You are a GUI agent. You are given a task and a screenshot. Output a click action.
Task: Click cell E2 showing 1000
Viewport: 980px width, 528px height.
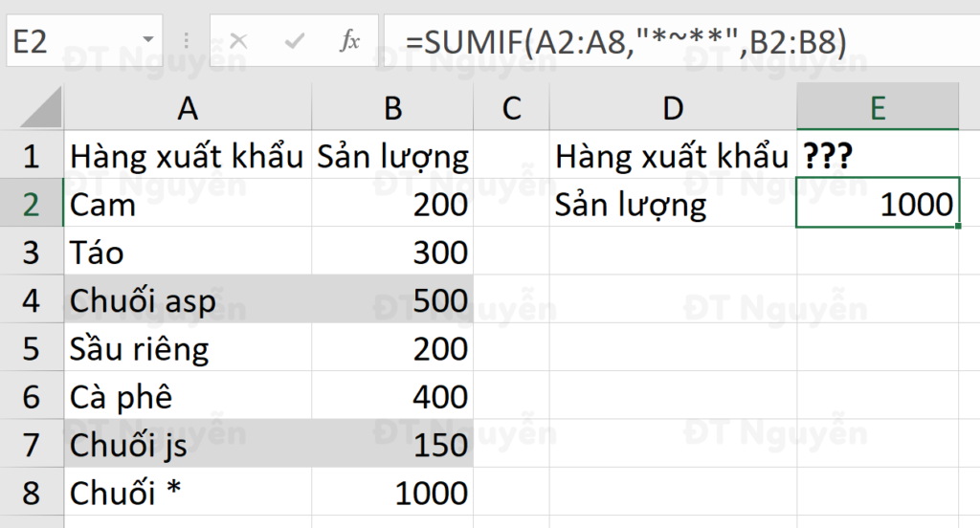pyautogui.click(x=878, y=205)
